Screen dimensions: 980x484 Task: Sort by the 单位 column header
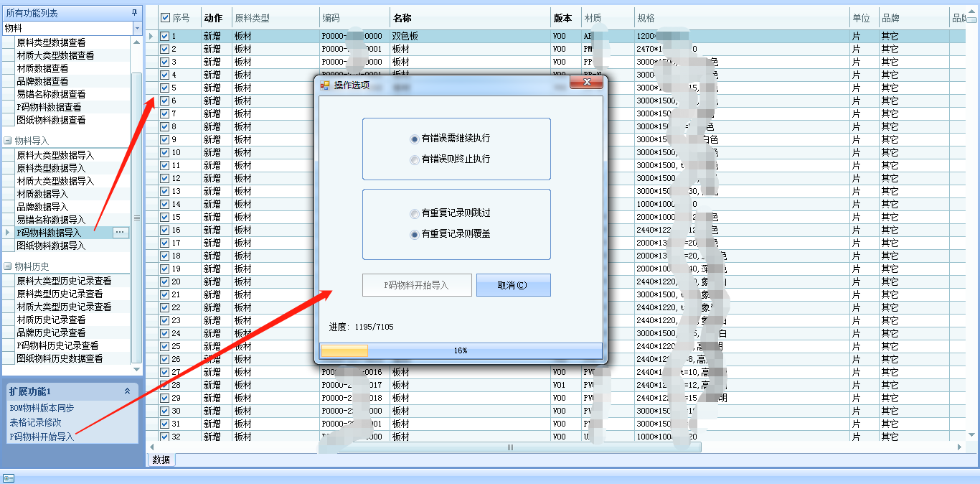pos(864,18)
